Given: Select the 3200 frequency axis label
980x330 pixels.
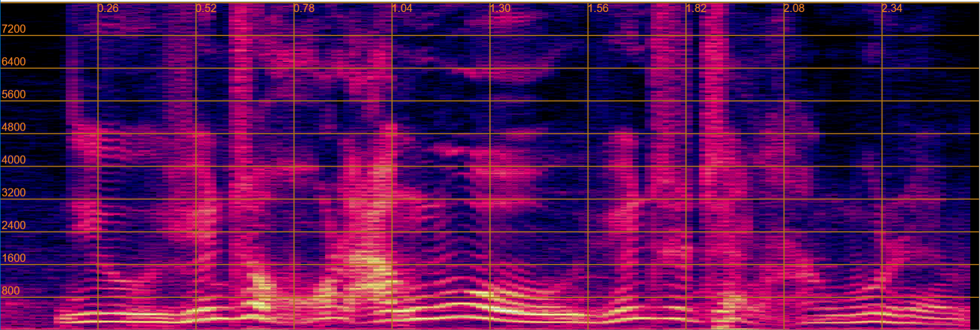Looking at the screenshot, I should coord(14,192).
